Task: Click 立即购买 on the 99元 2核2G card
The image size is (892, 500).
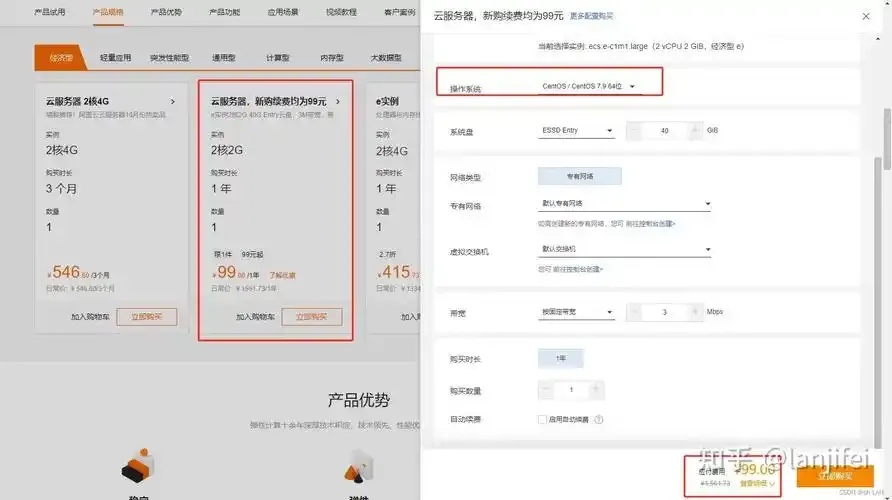Action: click(x=312, y=317)
